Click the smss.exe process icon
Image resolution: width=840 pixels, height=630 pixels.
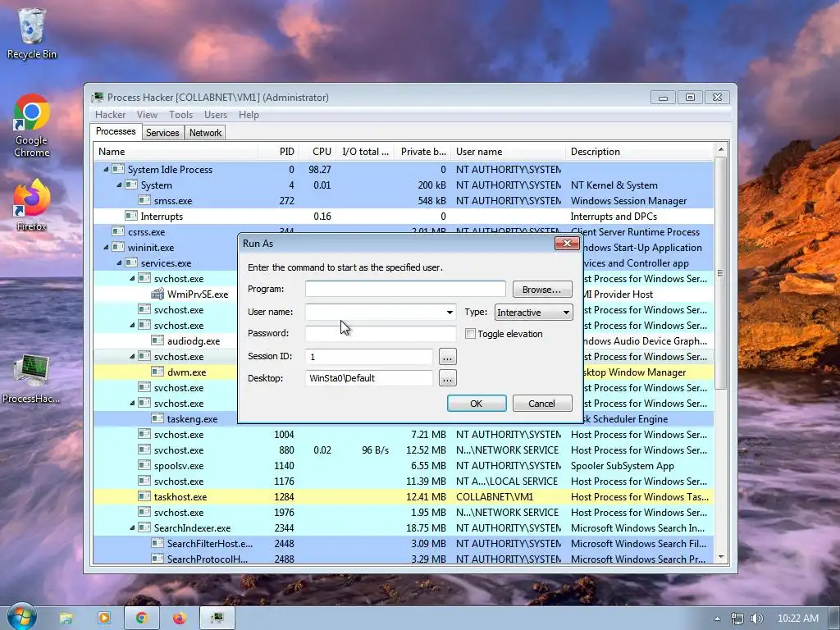coord(144,200)
